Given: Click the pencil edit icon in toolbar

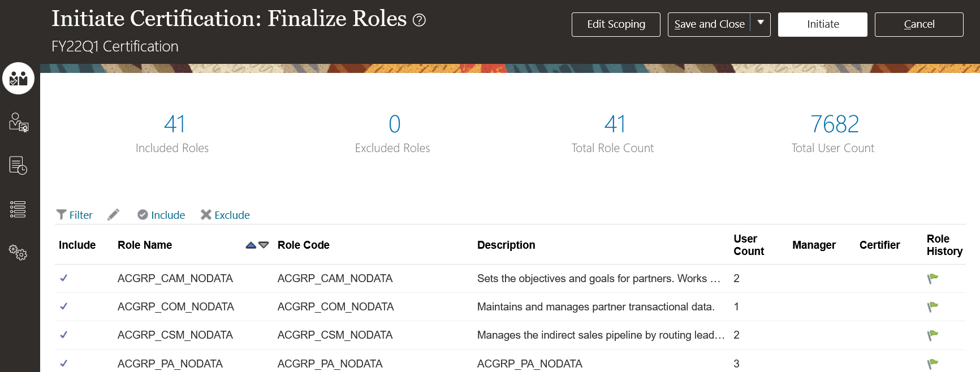Looking at the screenshot, I should pos(114,215).
